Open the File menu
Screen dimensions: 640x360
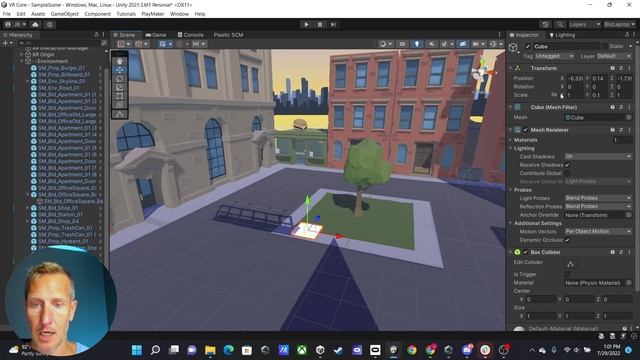(7, 14)
